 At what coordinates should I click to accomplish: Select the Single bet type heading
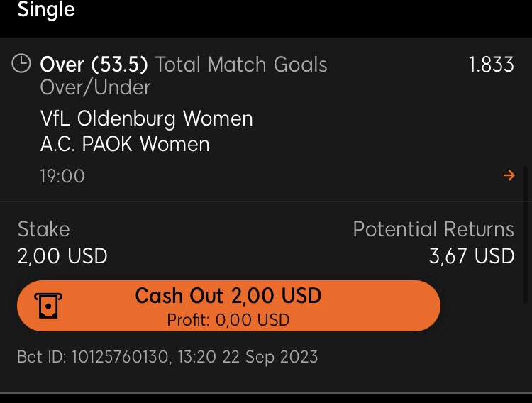(46, 9)
